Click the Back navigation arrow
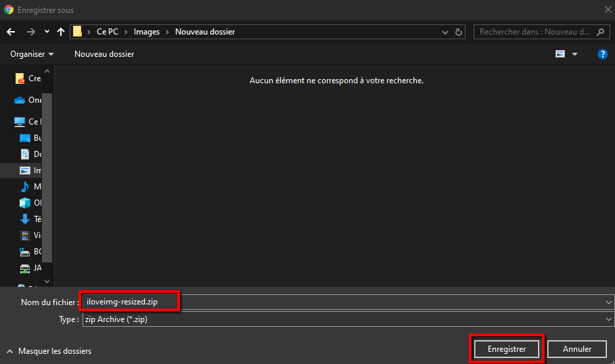 [11, 32]
